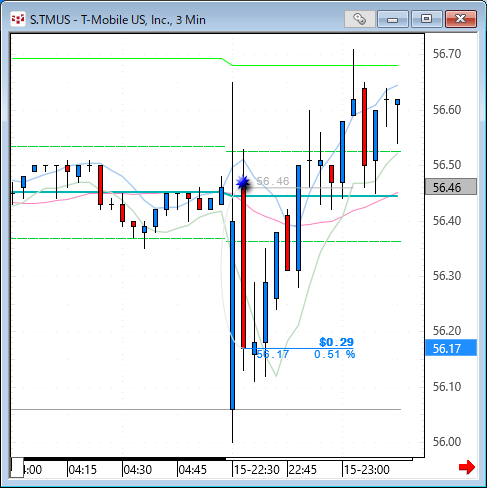Image resolution: width=487 pixels, height=488 pixels.
Task: Click the 56.70 price scale value
Action: point(447,54)
